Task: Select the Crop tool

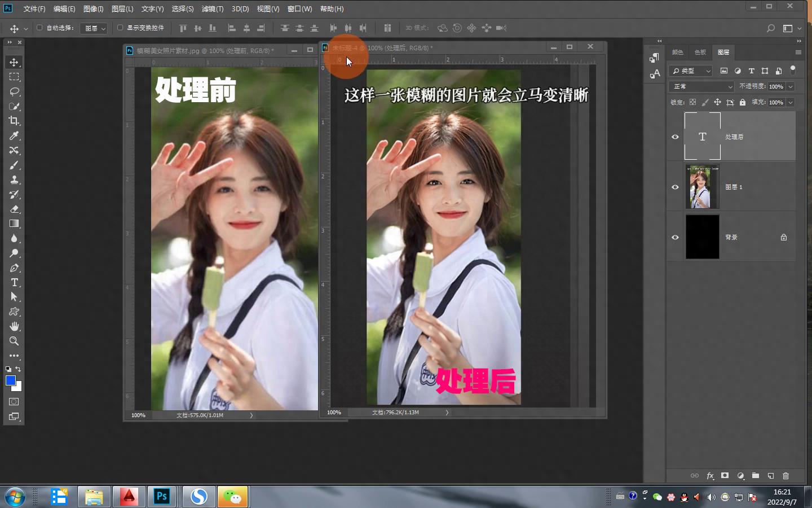Action: point(14,121)
